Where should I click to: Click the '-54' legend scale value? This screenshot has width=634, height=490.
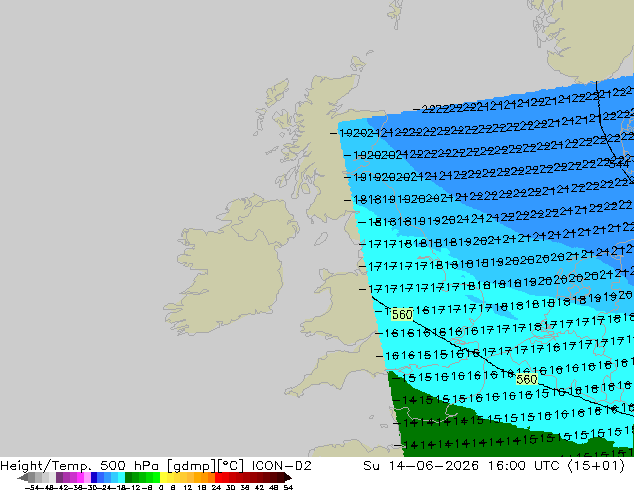pos(32,488)
